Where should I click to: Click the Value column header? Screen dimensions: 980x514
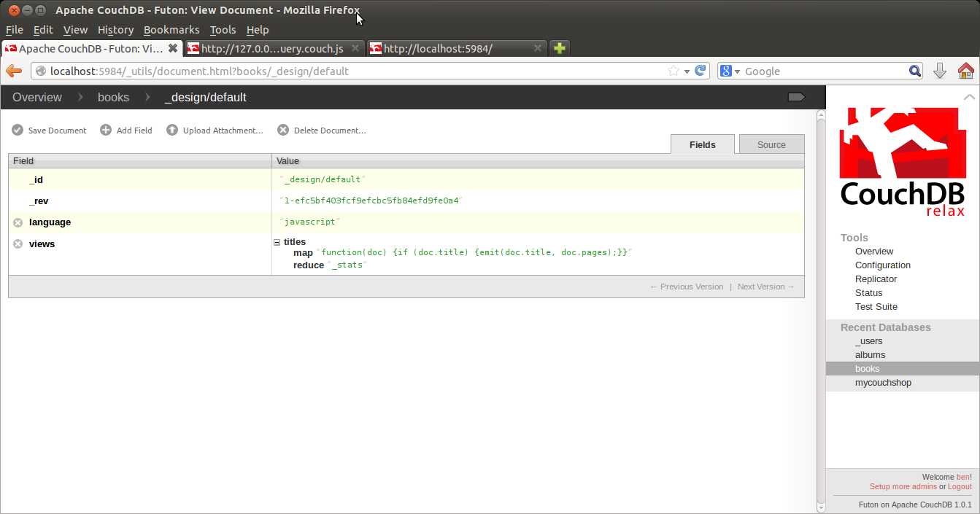pyautogui.click(x=538, y=160)
